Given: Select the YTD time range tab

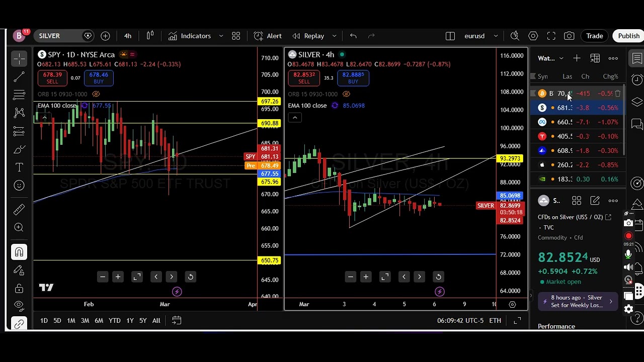Looking at the screenshot, I should (x=114, y=320).
